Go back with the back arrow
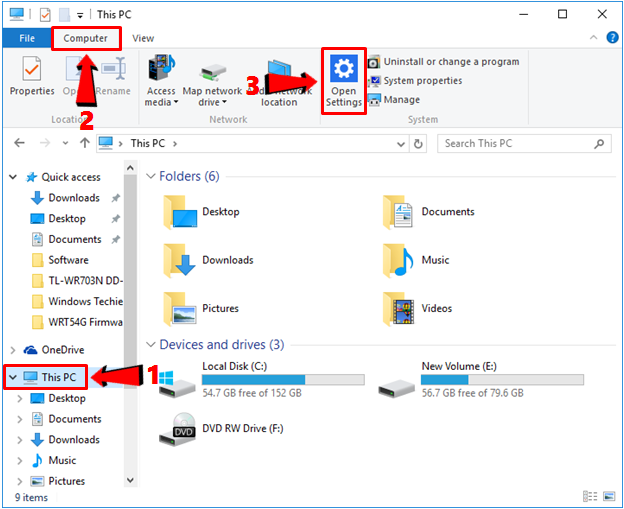The width and height of the screenshot is (624, 509). (19, 143)
